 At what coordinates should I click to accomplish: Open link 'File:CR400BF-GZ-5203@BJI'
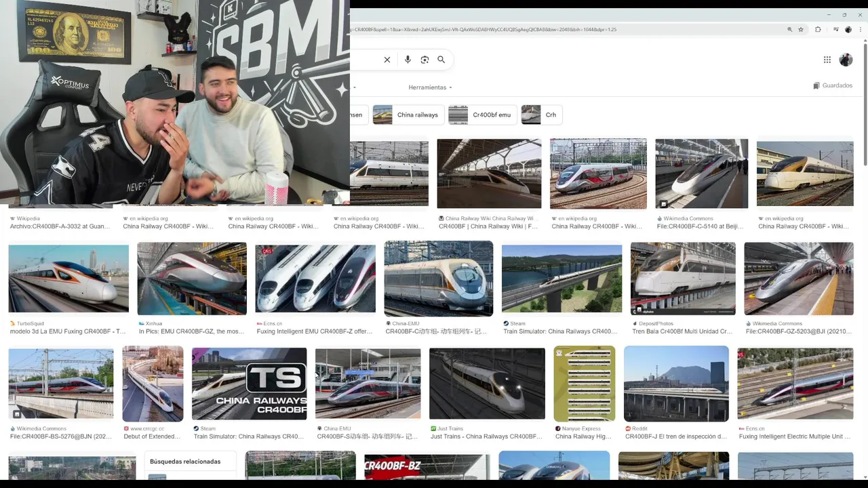[x=798, y=331]
